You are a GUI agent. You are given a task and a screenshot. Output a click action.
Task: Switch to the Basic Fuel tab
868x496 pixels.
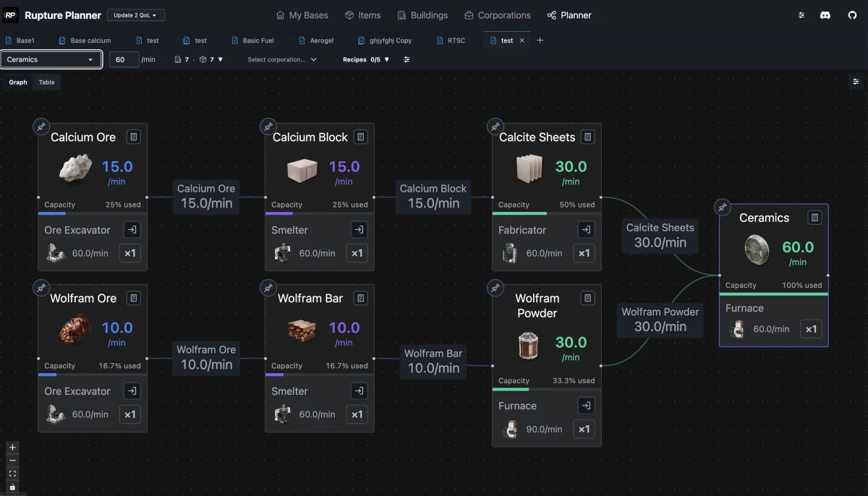click(x=253, y=40)
